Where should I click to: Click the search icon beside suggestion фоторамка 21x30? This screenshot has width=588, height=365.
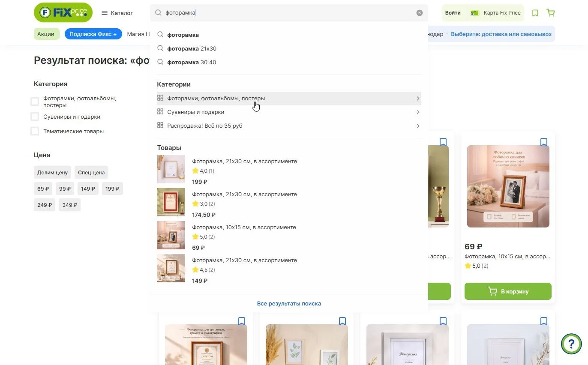click(160, 48)
